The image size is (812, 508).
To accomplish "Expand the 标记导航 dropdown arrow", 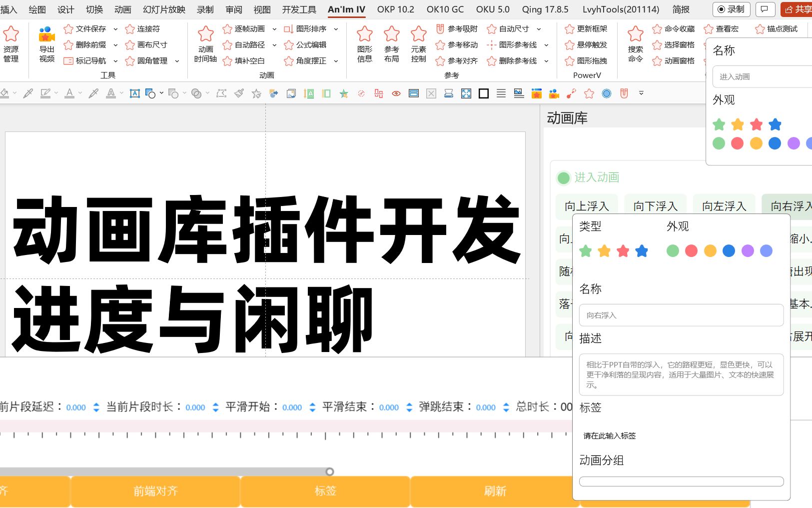I will (x=115, y=61).
